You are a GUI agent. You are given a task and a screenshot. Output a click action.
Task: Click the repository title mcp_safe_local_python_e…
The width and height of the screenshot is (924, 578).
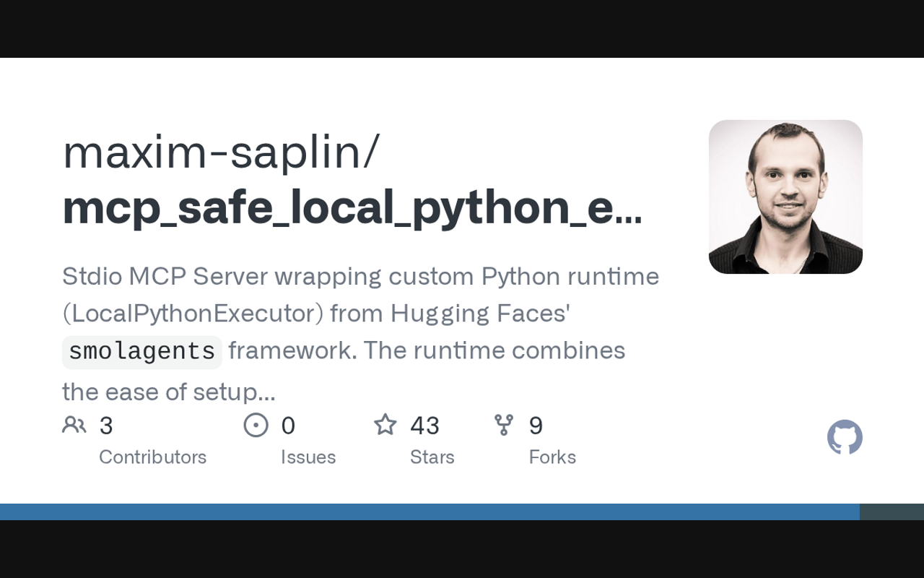coord(352,208)
